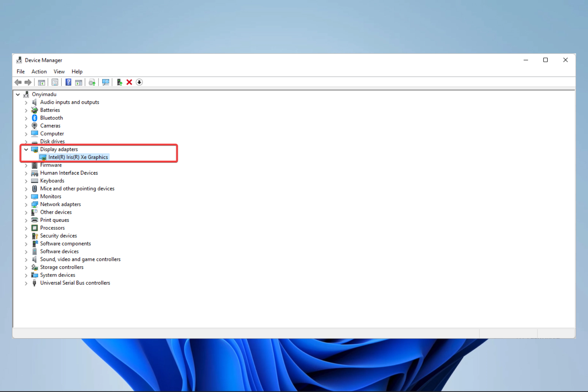Open the Action menu item

coord(39,71)
